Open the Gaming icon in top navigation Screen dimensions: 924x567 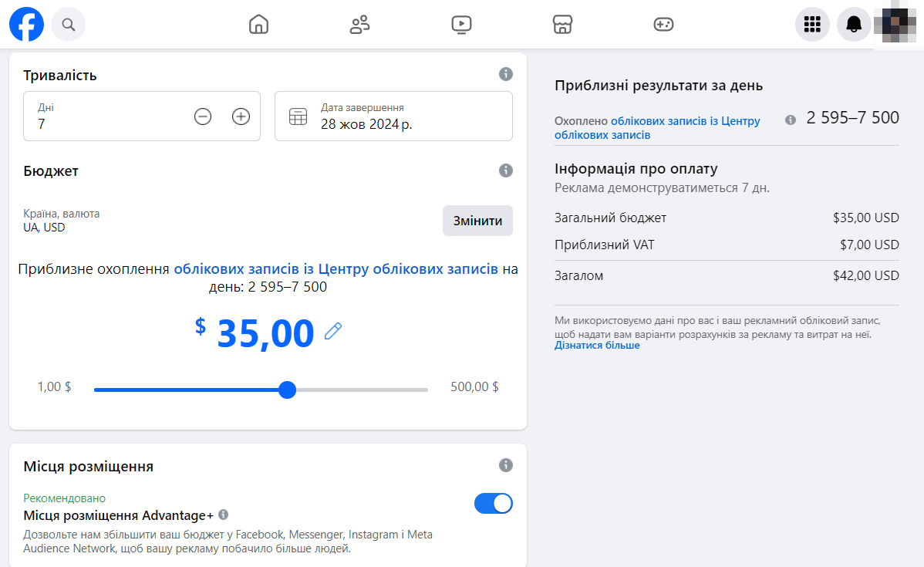(663, 25)
